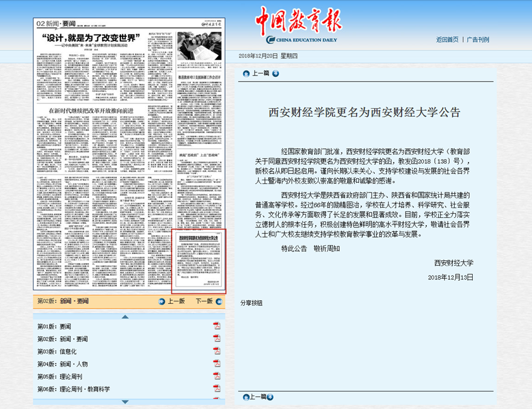Image resolution: width=532 pixels, height=409 pixels.
Task: Open edition 第04版:新闻·人物
Action: tap(62, 364)
